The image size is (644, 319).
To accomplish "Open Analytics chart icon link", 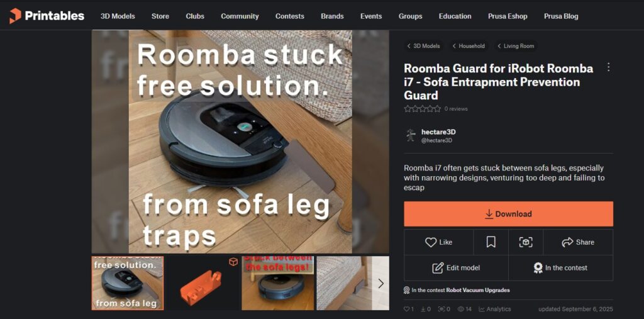I will click(495, 309).
